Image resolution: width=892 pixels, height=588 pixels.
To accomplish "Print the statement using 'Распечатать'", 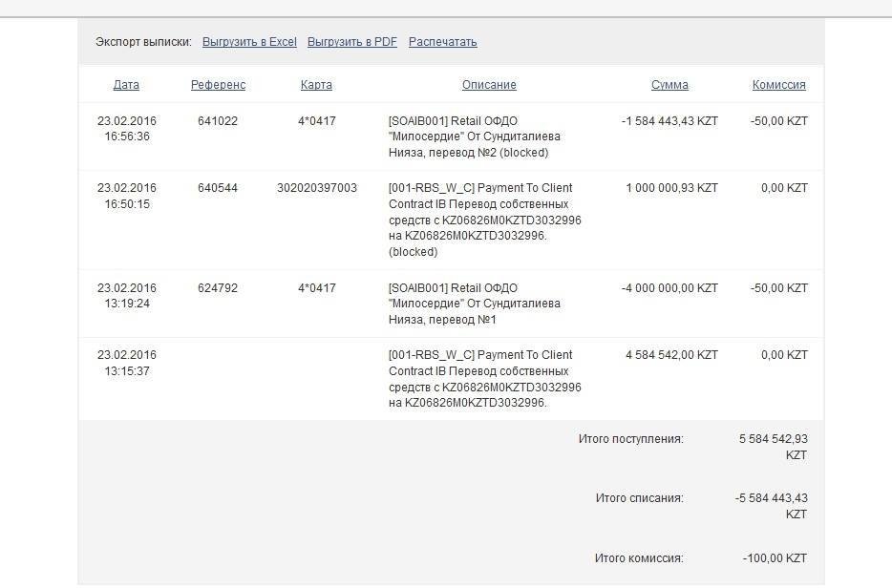I will (442, 42).
